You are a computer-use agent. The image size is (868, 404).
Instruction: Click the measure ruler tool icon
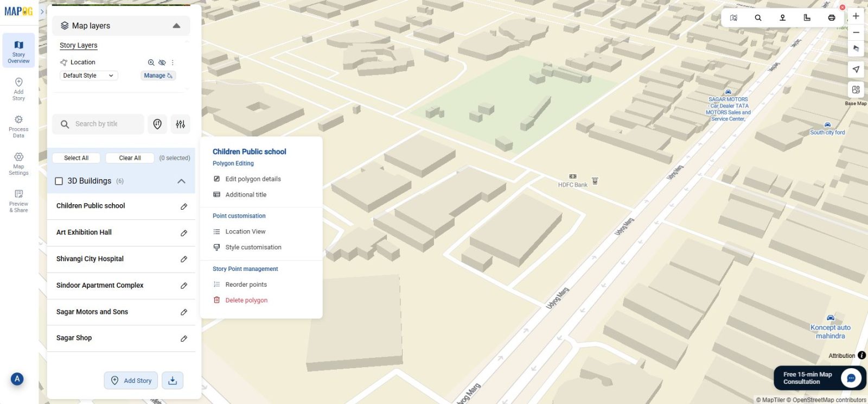click(807, 18)
